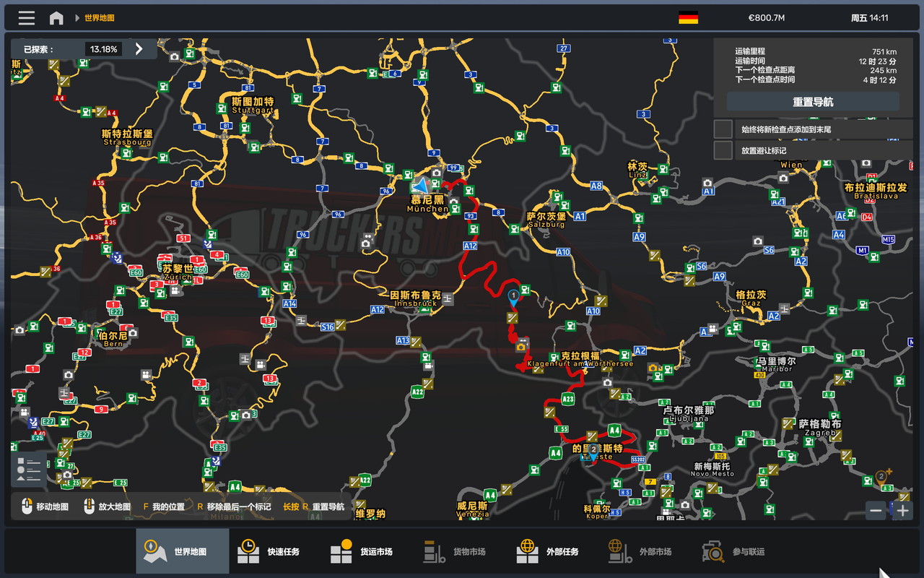Screen dimensions: 924x578
Task: Click the 世界地图 breadcrumb in the top bar
Action: pyautogui.click(x=99, y=18)
